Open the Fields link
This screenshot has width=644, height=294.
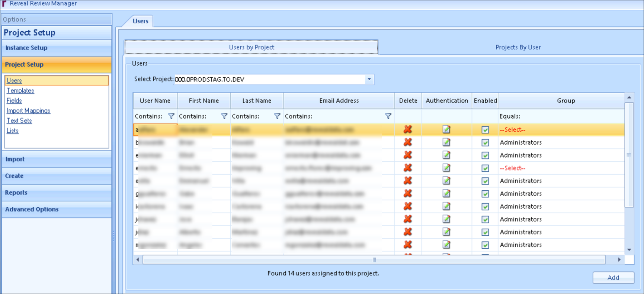pos(14,101)
